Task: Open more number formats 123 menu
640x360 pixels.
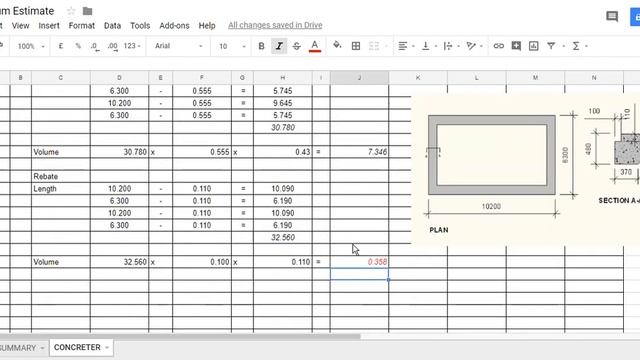Action: tap(132, 46)
